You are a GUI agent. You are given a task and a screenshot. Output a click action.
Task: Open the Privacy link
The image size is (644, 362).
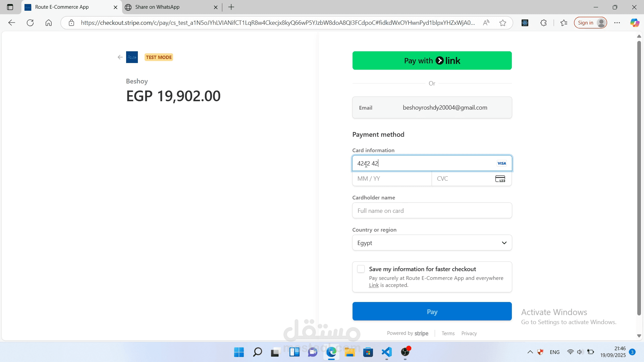tap(469, 334)
